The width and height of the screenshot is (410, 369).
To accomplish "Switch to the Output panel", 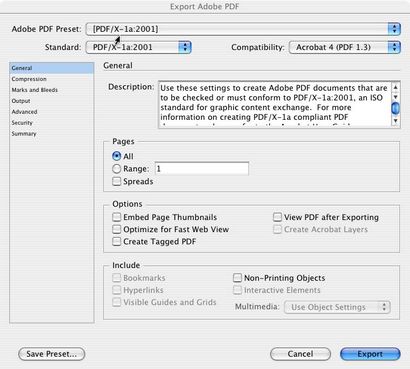I will 21,101.
